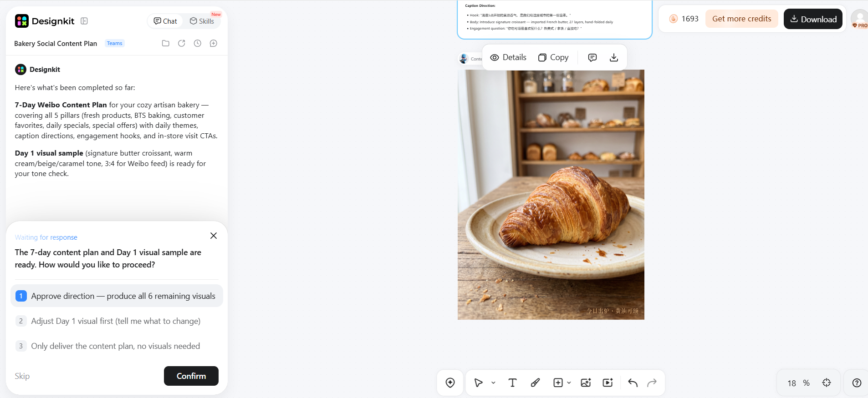
Task: Select the croissant image on canvas
Action: 551,195
